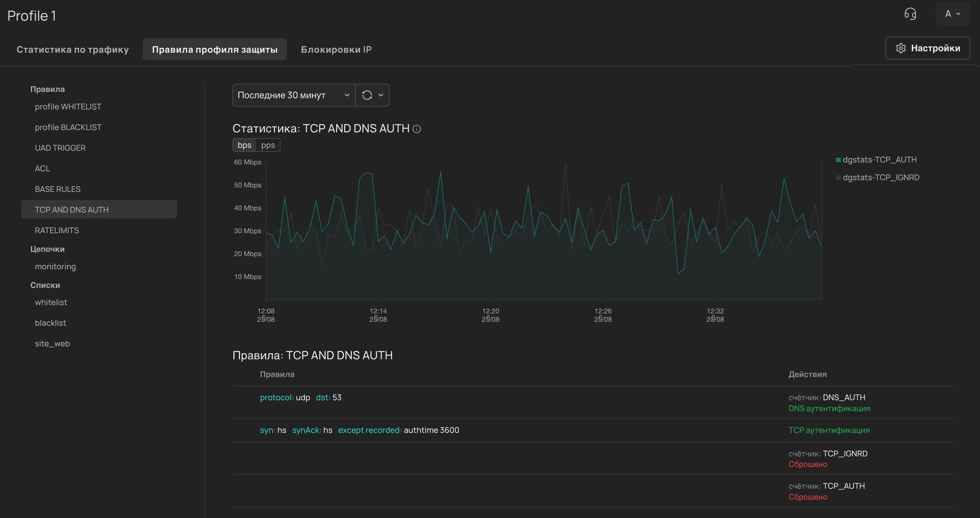The image size is (980, 518).
Task: Open monitoring chain
Action: point(56,266)
